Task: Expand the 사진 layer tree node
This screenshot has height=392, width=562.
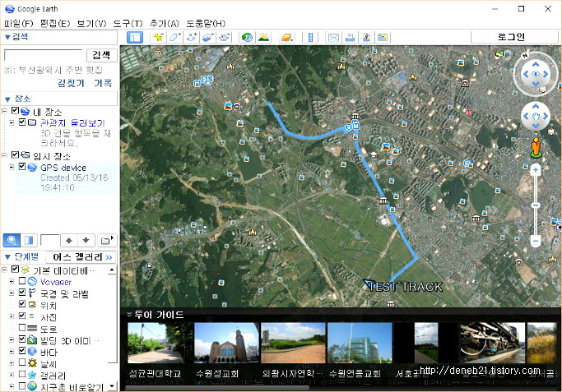Action: click(x=12, y=316)
